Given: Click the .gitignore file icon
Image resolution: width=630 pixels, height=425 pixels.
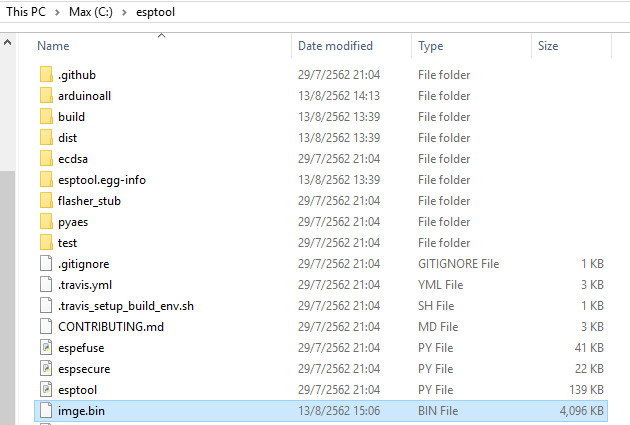Looking at the screenshot, I should click(x=46, y=264).
